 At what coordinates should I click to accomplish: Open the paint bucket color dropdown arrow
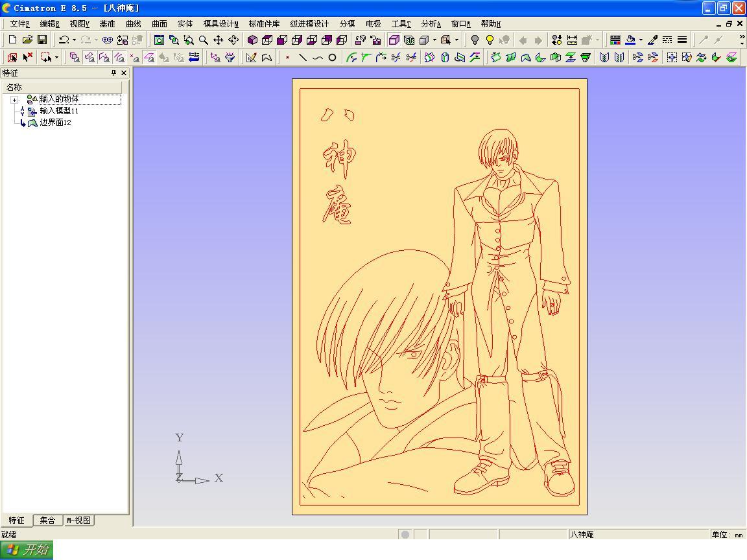pyautogui.click(x=641, y=40)
